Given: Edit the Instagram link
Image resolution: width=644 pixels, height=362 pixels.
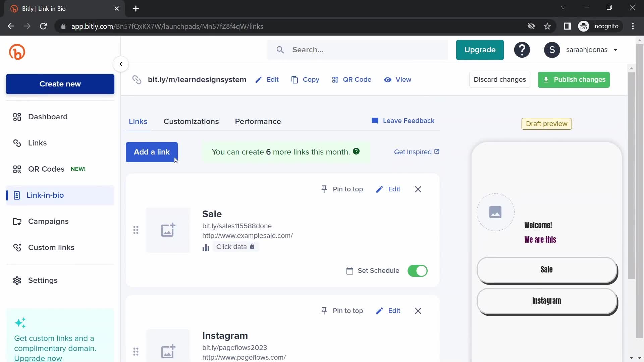Looking at the screenshot, I should click(x=388, y=311).
